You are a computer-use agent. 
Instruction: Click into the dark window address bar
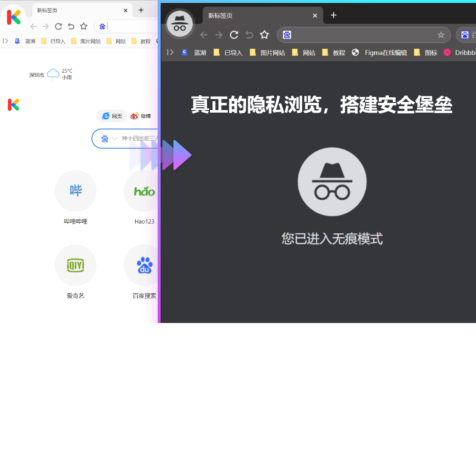click(364, 35)
